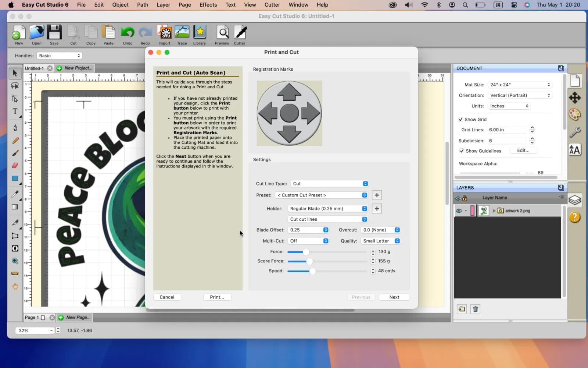Viewport: 588px width, 368px height.
Task: Click the New Project tab
Action: pyautogui.click(x=75, y=68)
